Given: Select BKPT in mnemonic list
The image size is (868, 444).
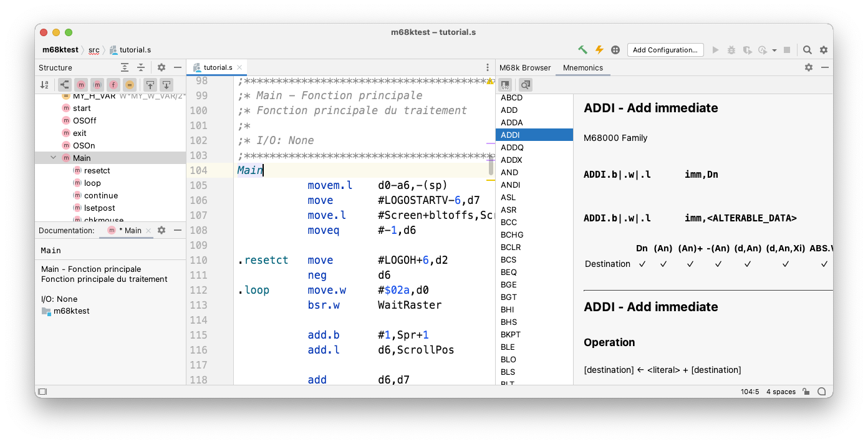Looking at the screenshot, I should tap(534, 334).
